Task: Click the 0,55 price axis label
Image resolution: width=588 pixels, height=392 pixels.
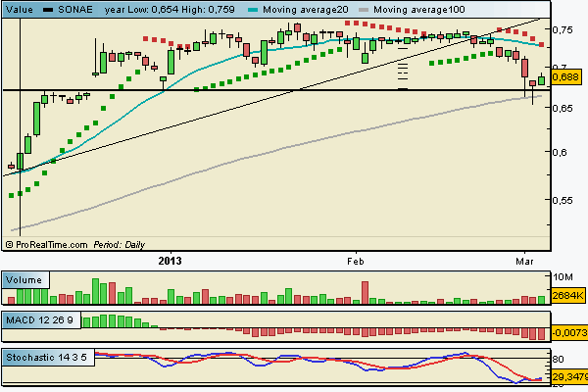Action: (x=563, y=200)
